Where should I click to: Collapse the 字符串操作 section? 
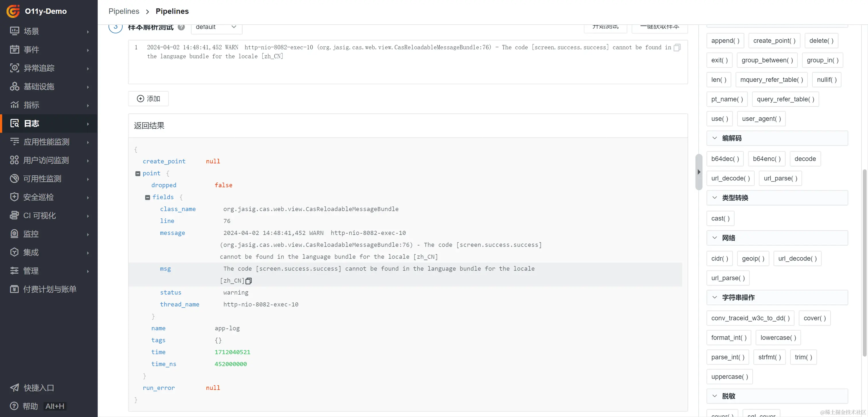pyautogui.click(x=715, y=297)
